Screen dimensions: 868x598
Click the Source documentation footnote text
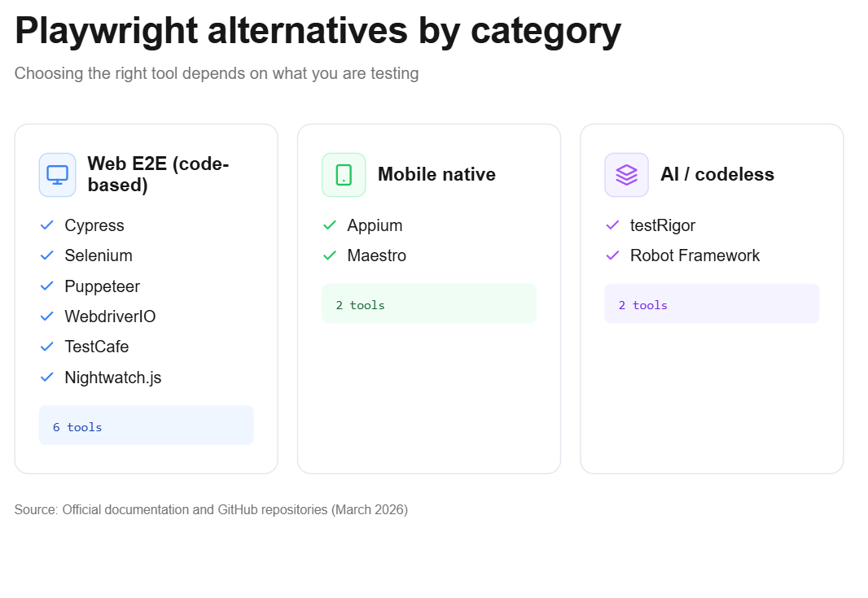point(211,509)
